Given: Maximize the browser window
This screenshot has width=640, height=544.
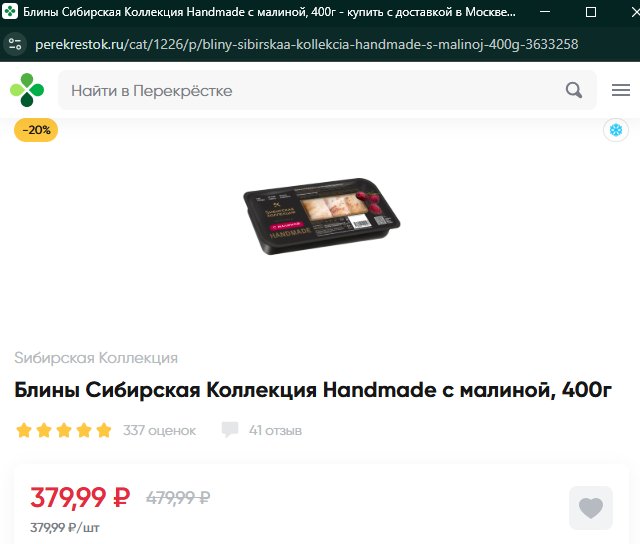Looking at the screenshot, I should (x=591, y=12).
